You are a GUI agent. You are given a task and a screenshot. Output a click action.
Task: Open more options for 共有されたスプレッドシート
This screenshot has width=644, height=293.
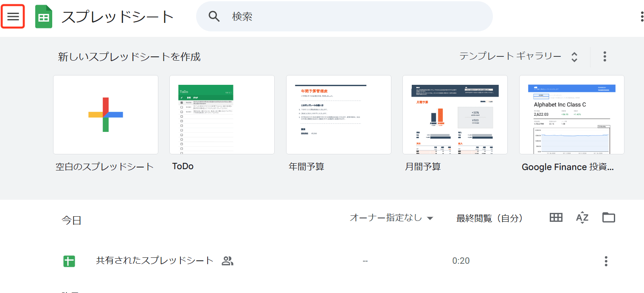pyautogui.click(x=606, y=261)
